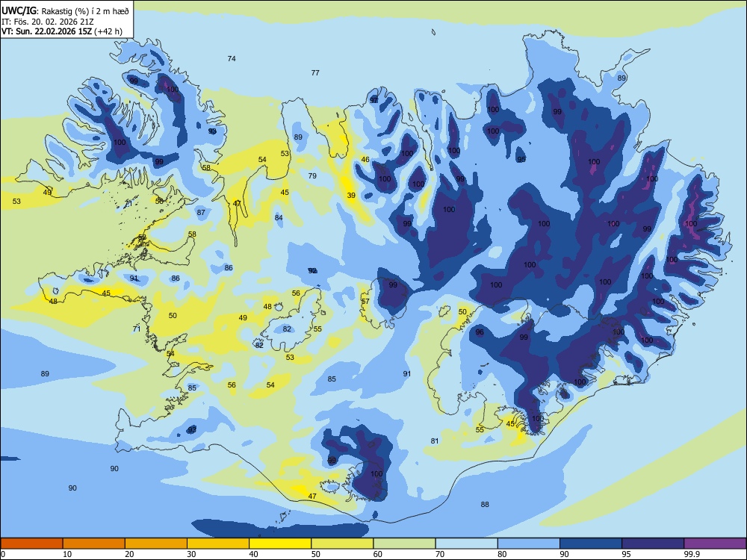Select the humidity value 46 on the map
Viewport: 747px width, 560px height.
(365, 160)
